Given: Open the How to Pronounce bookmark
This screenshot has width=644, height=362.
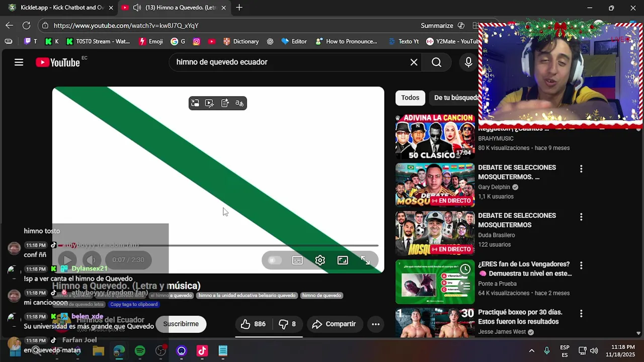Looking at the screenshot, I should point(346,41).
